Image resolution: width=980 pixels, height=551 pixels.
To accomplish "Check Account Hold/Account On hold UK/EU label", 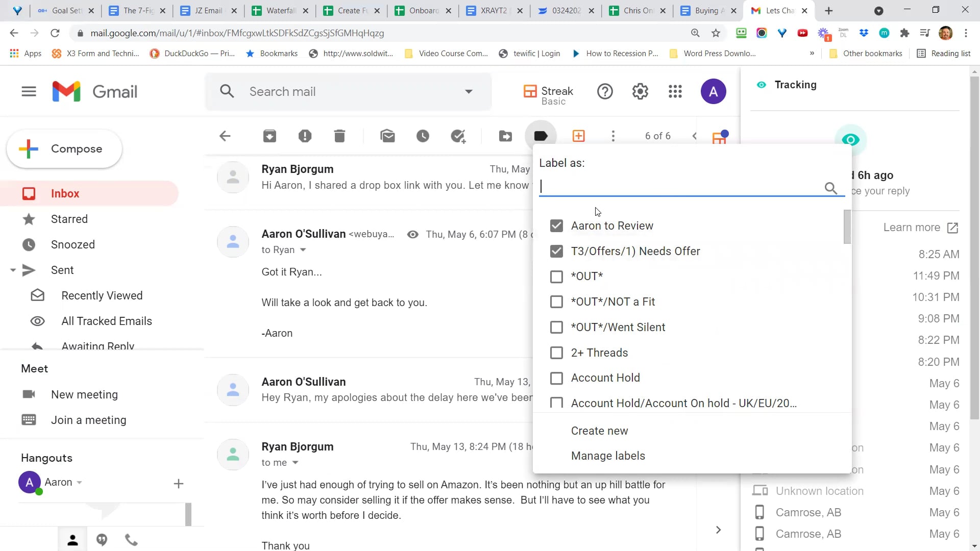I will [x=556, y=403].
